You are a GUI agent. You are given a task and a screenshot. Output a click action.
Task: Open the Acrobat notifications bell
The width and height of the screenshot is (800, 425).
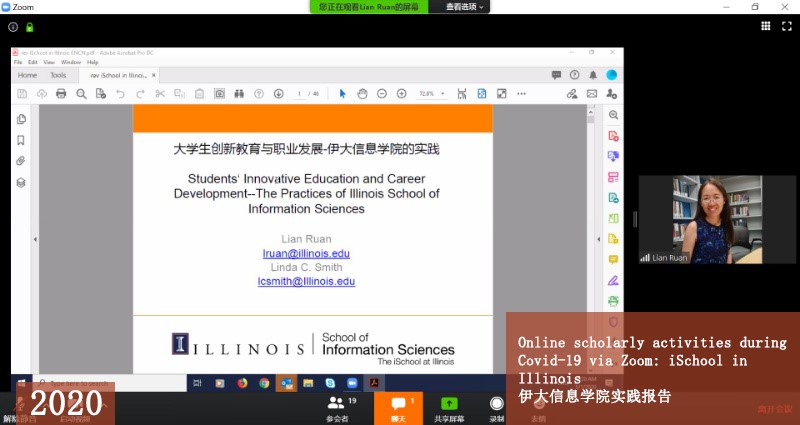point(593,75)
